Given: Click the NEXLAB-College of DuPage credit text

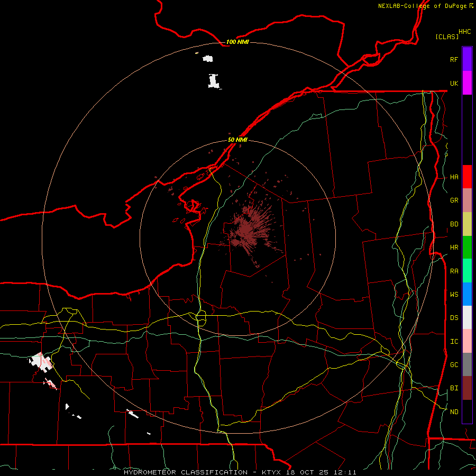Looking at the screenshot, I should (x=422, y=6).
